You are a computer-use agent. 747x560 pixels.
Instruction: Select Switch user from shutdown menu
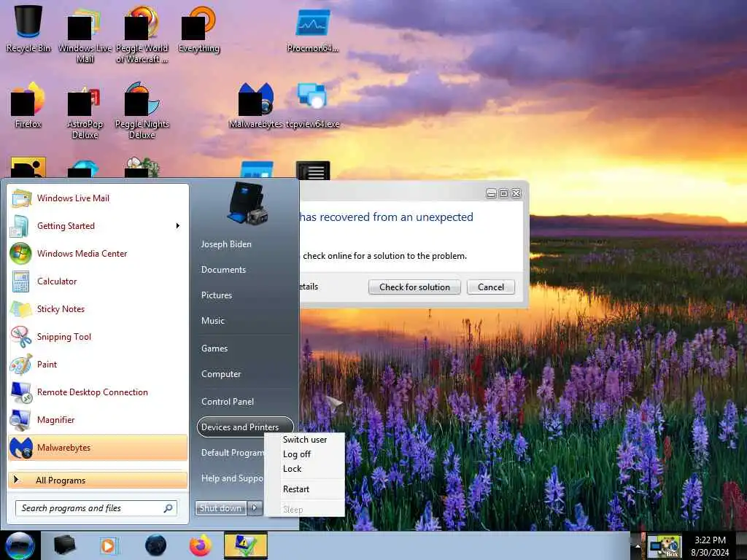point(305,440)
